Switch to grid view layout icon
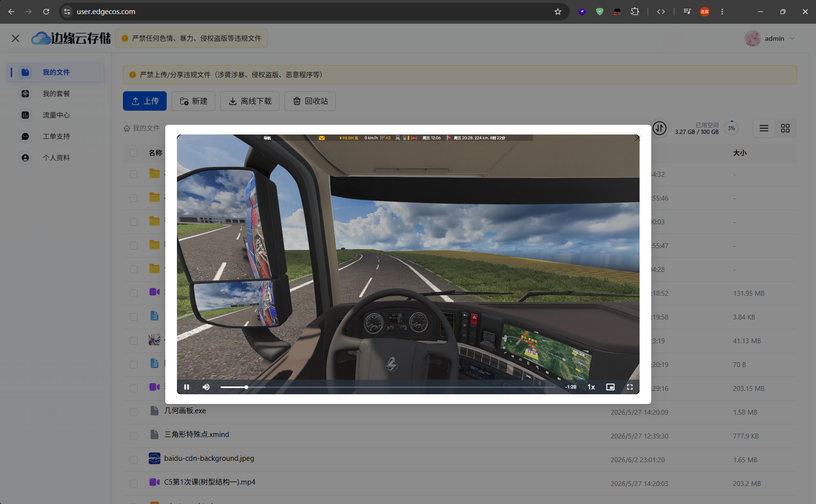The image size is (816, 504). (785, 128)
